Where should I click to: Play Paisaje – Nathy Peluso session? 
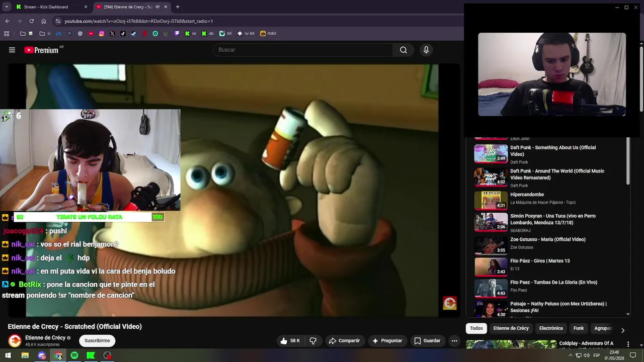(558, 307)
